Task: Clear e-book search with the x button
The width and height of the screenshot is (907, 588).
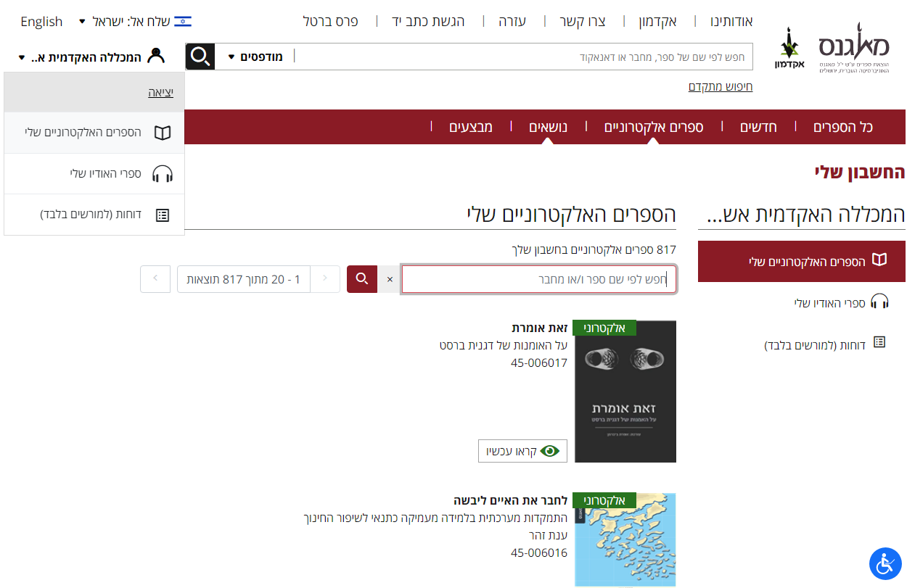Action: pyautogui.click(x=390, y=279)
